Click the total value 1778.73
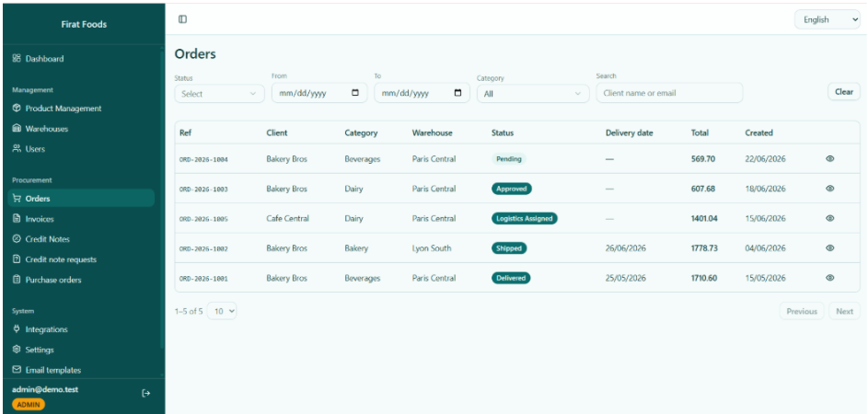This screenshot has height=414, width=868. tap(704, 248)
